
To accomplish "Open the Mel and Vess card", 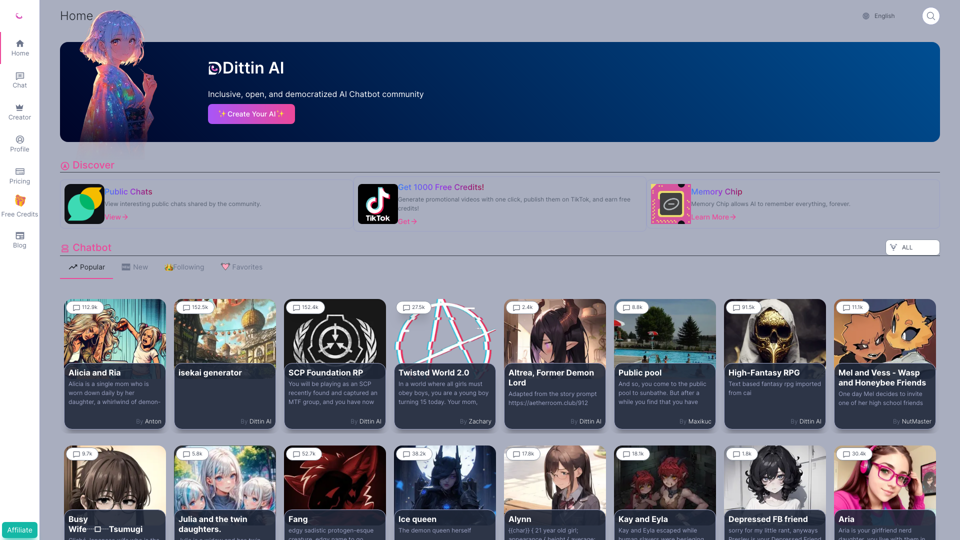I will 885,364.
